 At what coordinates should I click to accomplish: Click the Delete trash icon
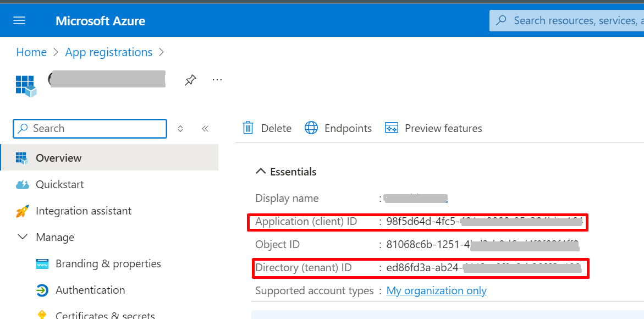(249, 128)
